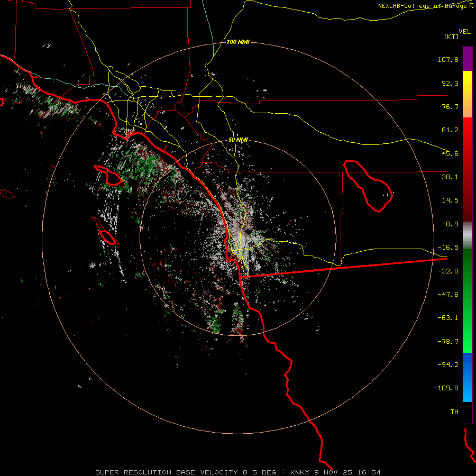
Task: Click the 92.3 velocity scale value
Action: (450, 83)
